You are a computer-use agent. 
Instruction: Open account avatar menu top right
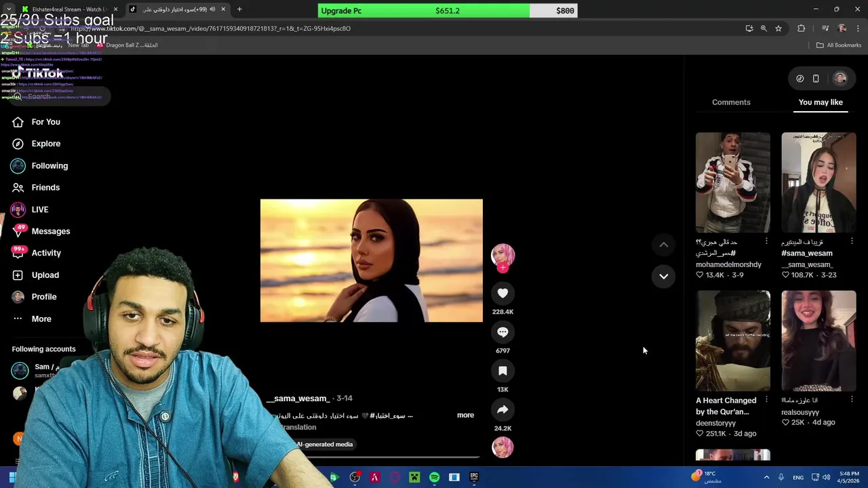click(840, 79)
